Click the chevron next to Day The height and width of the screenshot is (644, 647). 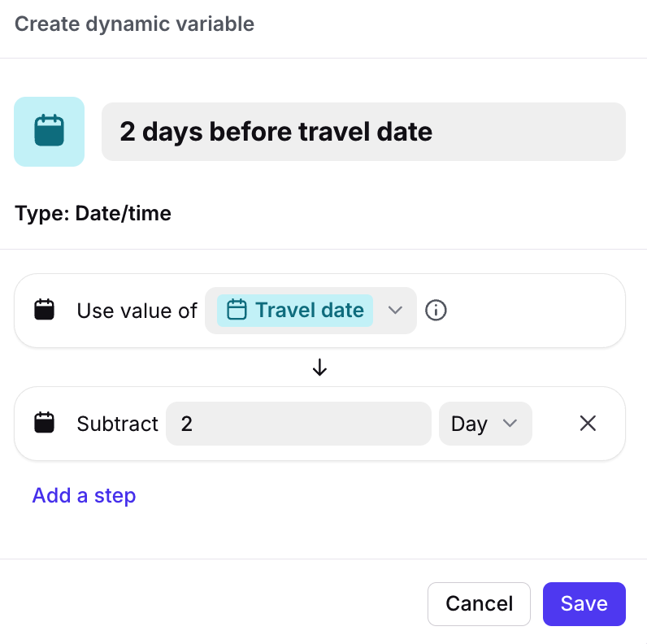510,423
